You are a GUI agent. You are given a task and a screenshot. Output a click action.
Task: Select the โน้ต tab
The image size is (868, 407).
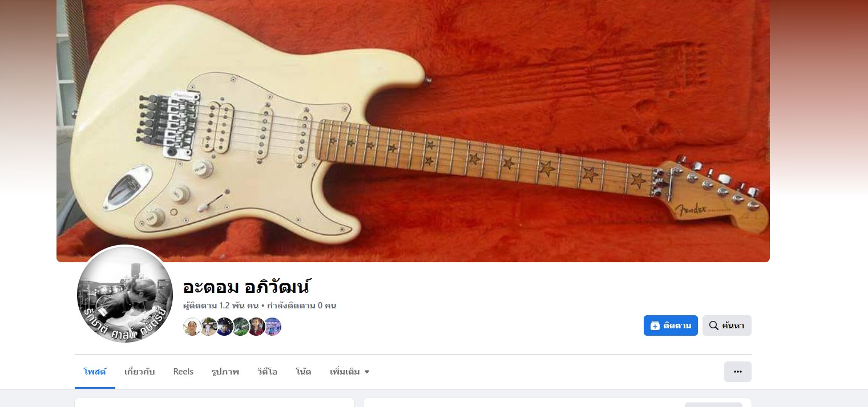[x=303, y=372]
